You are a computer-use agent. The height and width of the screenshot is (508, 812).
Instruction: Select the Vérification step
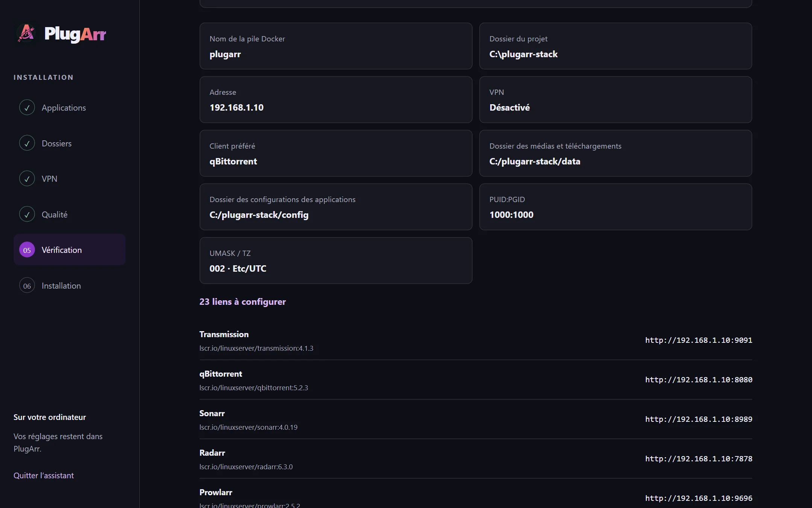tap(70, 250)
